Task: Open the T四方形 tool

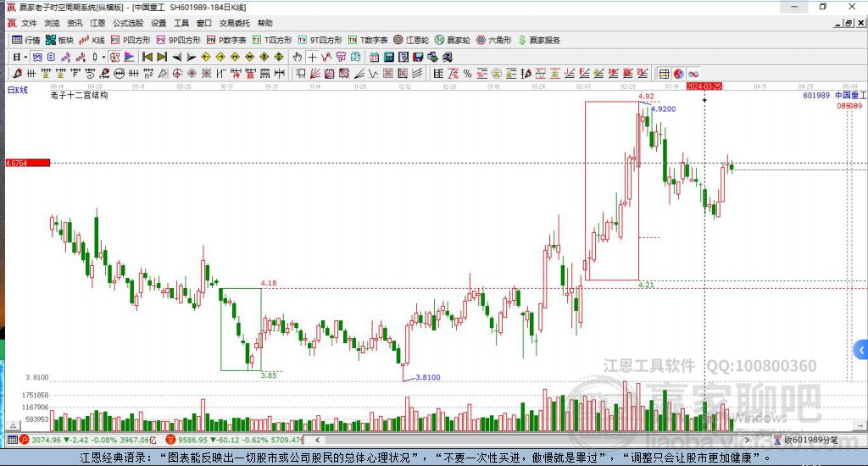Action: point(272,40)
